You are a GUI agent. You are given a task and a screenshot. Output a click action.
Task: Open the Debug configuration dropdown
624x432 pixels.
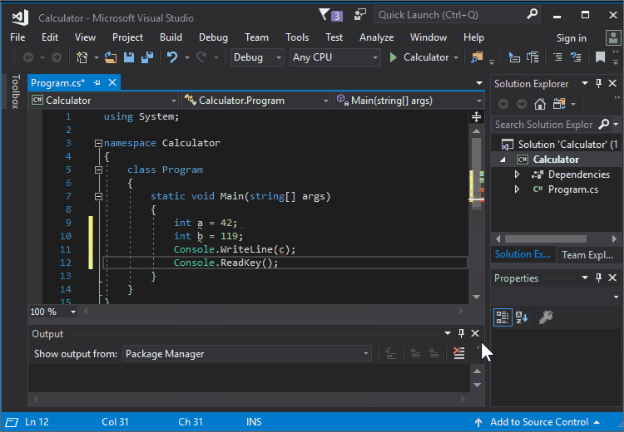click(x=258, y=57)
